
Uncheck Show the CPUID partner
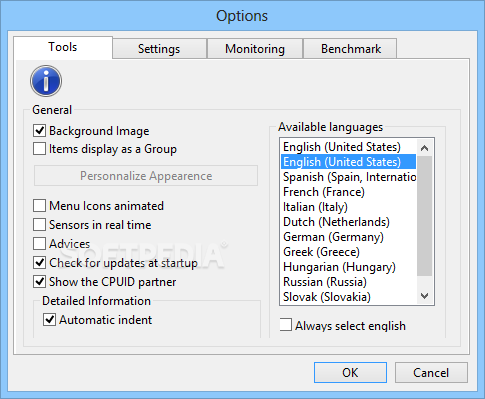click(39, 282)
